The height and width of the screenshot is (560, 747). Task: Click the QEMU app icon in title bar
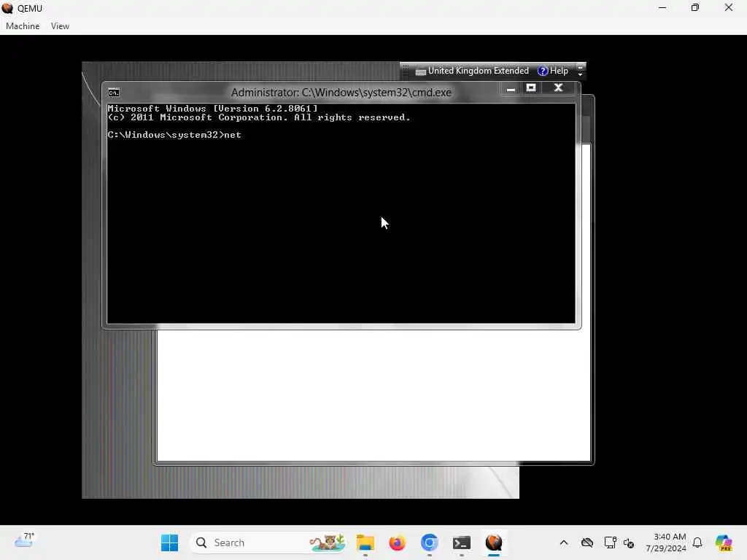tap(7, 8)
